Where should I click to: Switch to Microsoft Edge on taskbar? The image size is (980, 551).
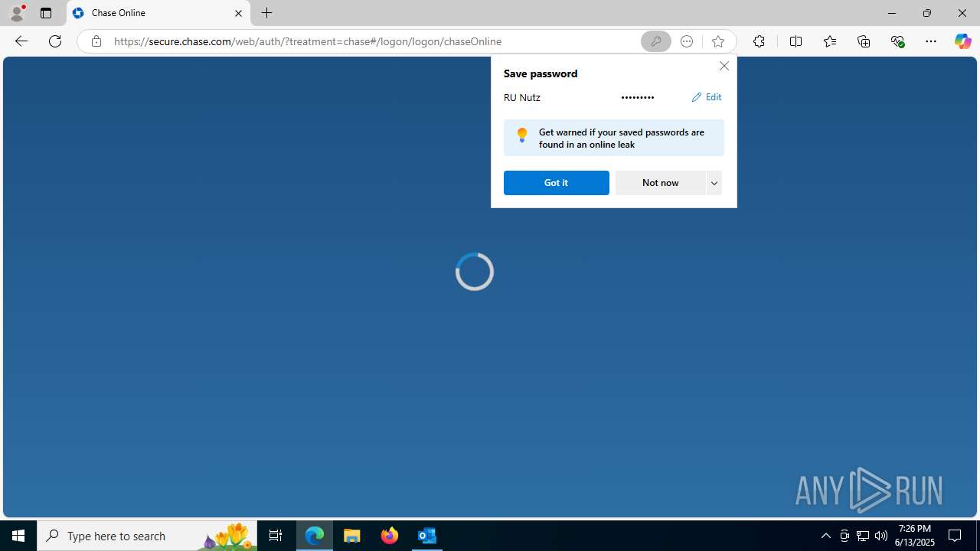(x=315, y=536)
